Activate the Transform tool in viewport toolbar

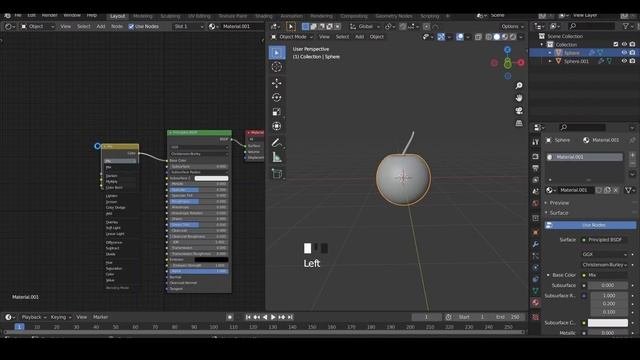277,126
